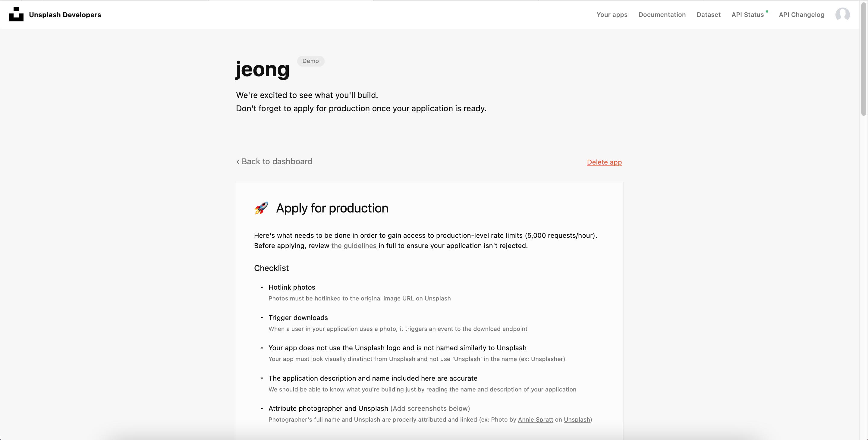Click "Don't forget to apply for production" text
Image resolution: width=868 pixels, height=440 pixels.
[x=361, y=108]
